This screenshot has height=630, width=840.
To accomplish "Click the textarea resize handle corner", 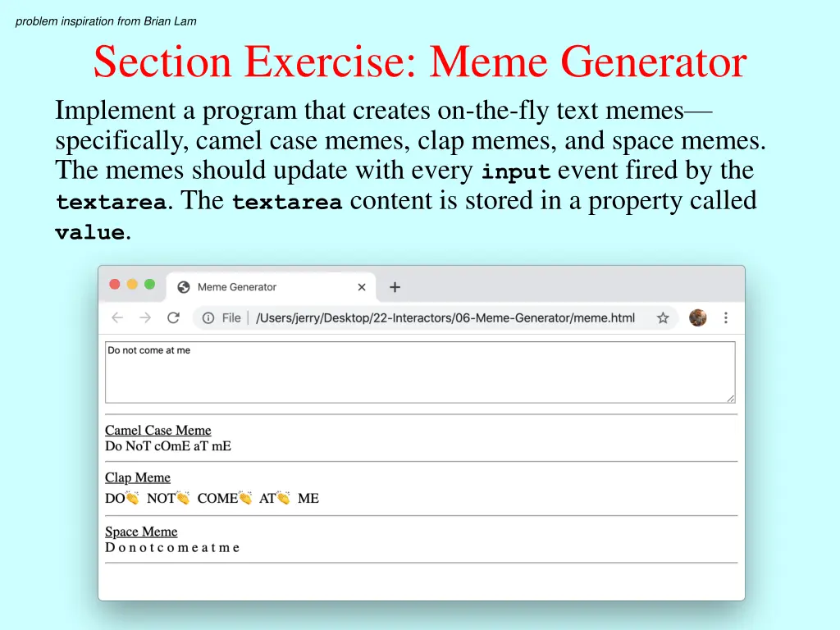I will [730, 398].
